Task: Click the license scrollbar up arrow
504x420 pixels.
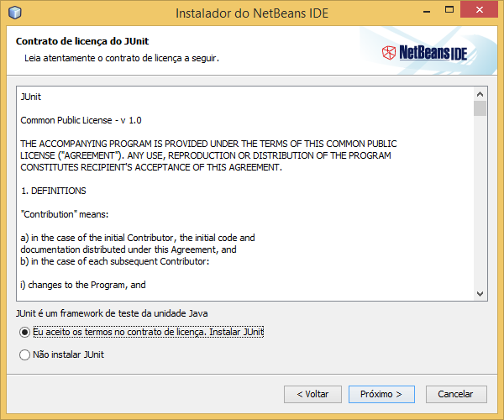Action: (480, 94)
